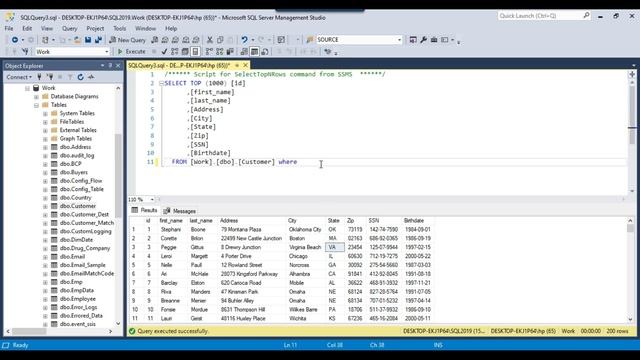This screenshot has height=360, width=640.
Task: Click Display Estimated Execution Plan icon
Action: tap(175, 51)
